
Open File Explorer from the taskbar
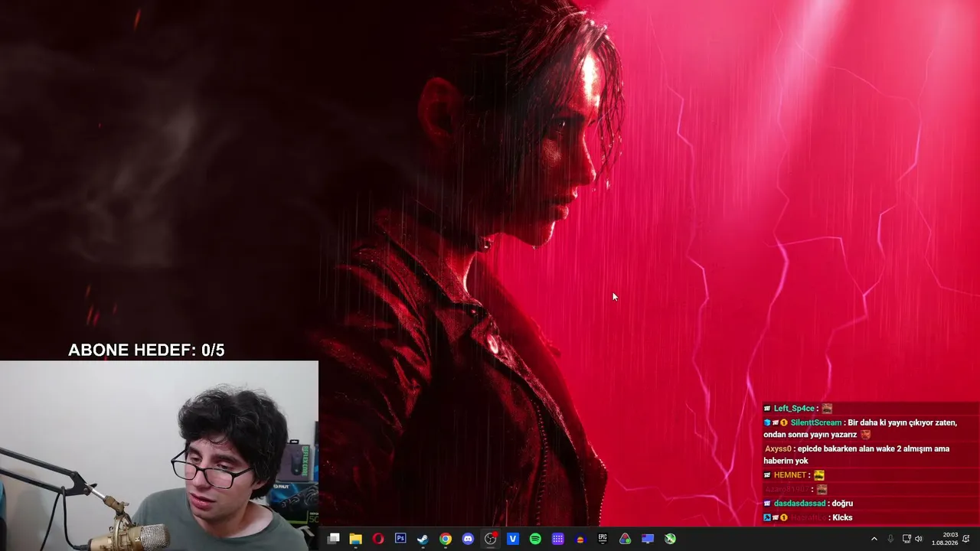coord(356,539)
